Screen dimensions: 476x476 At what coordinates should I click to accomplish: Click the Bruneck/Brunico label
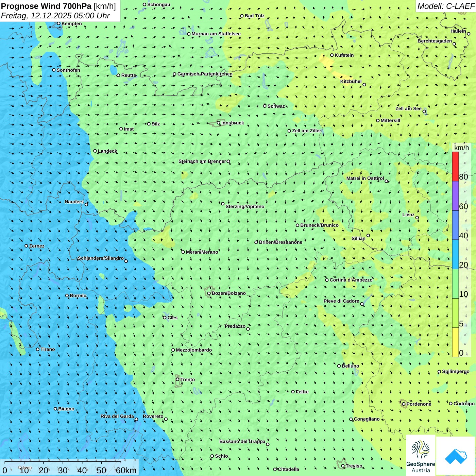(319, 225)
